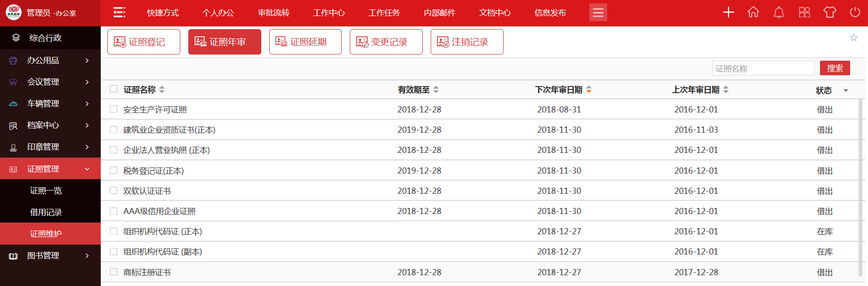The height and width of the screenshot is (286, 868).
Task: Open the 工作中心 top menu
Action: 329,13
